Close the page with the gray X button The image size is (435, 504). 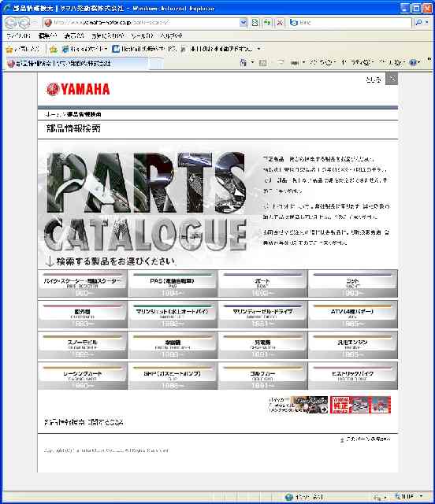pos(392,79)
